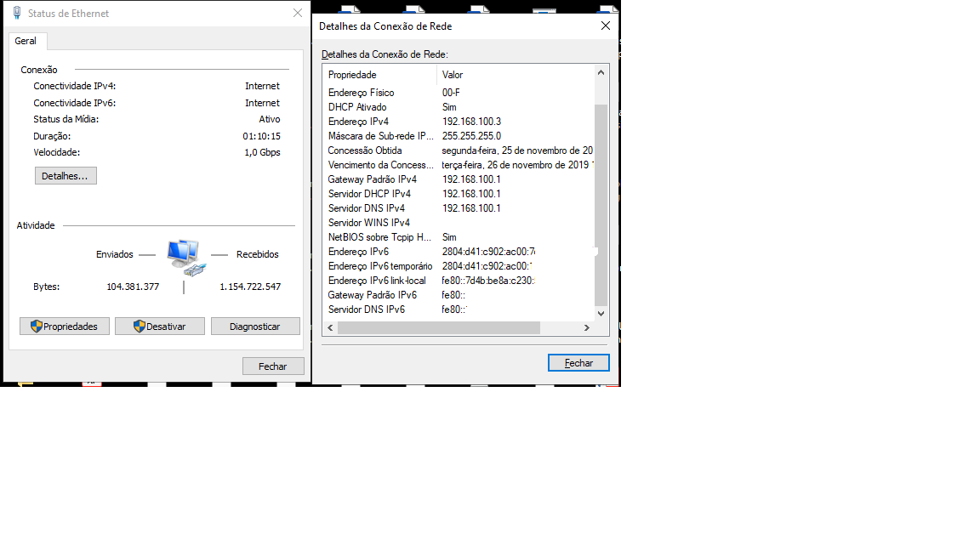980x551 pixels.
Task: Click the scroll left arrow of horizontal scrollbar
Action: [x=331, y=327]
